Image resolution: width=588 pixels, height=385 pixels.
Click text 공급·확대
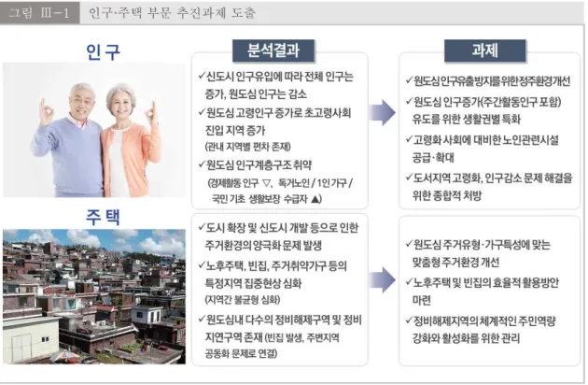433,158
